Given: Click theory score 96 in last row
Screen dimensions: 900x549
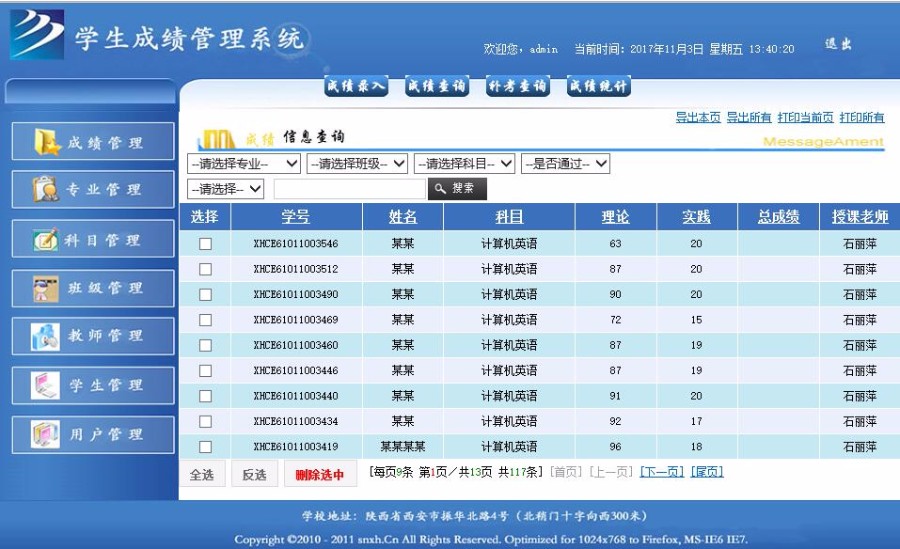Looking at the screenshot, I should click(x=615, y=446).
